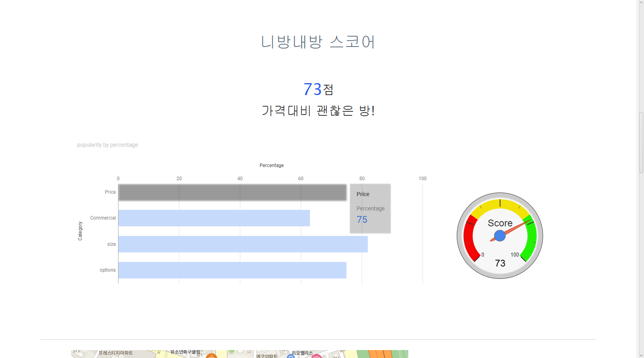The width and height of the screenshot is (644, 358).
Task: Click the Score gauge needle hub
Action: (500, 236)
